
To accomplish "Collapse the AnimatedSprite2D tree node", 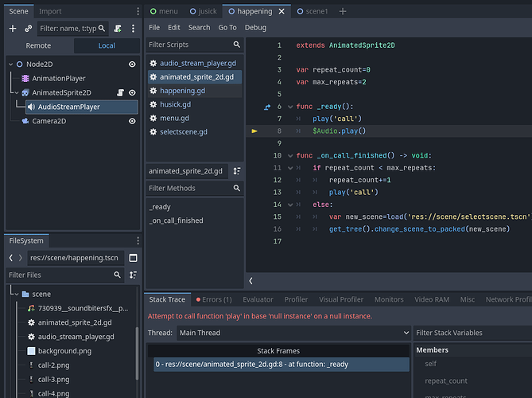I will [x=17, y=92].
